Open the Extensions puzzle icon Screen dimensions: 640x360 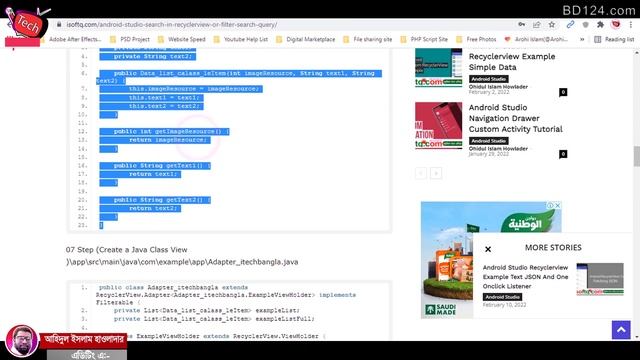[600, 24]
